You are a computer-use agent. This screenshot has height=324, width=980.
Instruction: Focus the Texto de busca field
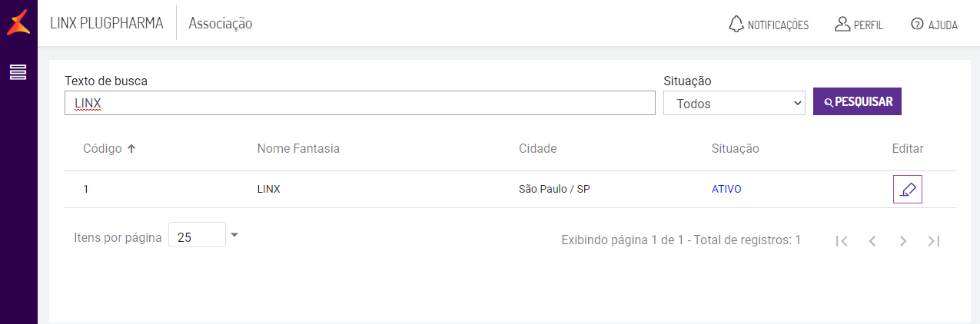pyautogui.click(x=360, y=103)
